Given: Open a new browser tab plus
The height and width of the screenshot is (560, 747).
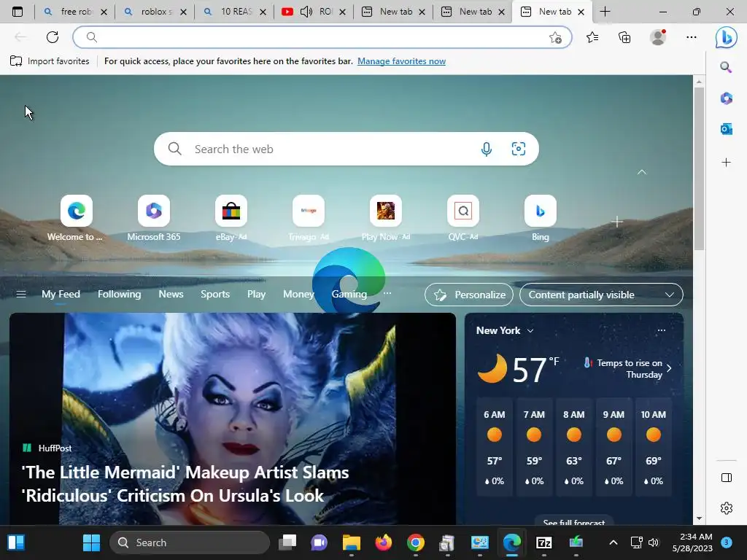Looking at the screenshot, I should 605,12.
